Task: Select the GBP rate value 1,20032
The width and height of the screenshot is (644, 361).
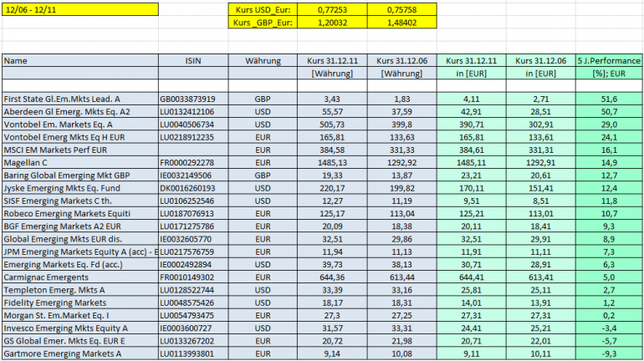Action: pyautogui.click(x=332, y=23)
